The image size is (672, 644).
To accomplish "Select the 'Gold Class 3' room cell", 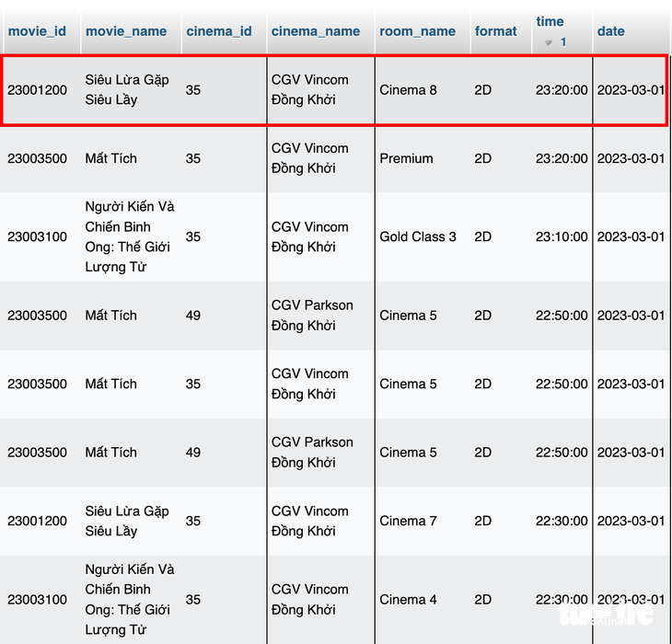I will [x=418, y=236].
